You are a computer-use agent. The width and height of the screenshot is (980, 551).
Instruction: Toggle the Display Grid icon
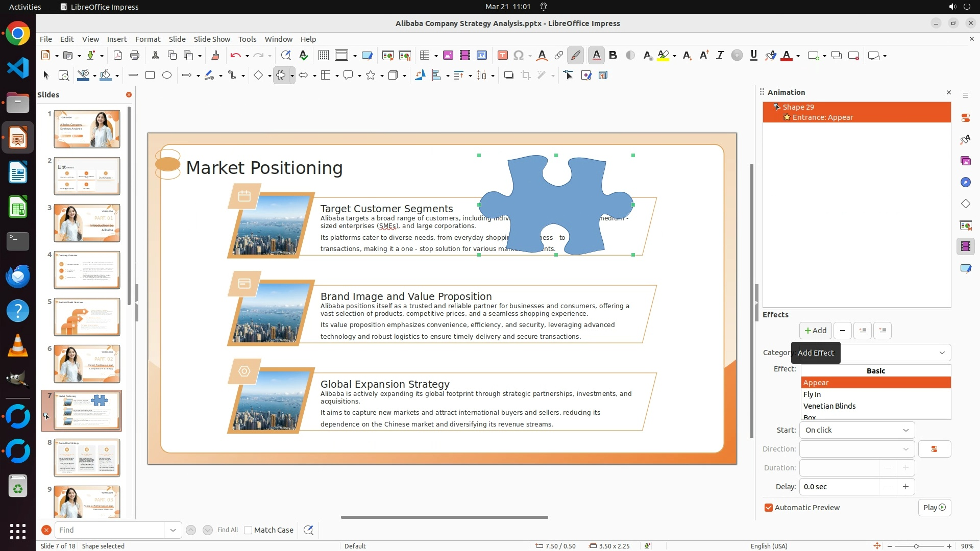tap(323, 56)
